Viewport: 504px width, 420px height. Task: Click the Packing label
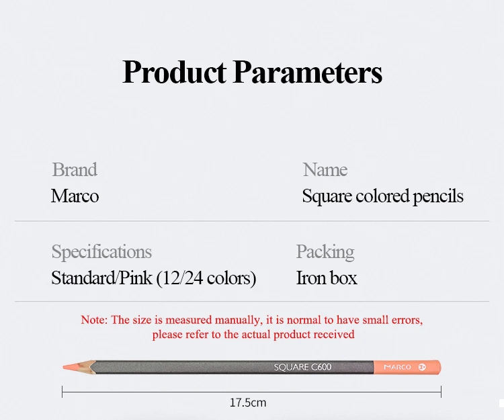[x=325, y=252]
